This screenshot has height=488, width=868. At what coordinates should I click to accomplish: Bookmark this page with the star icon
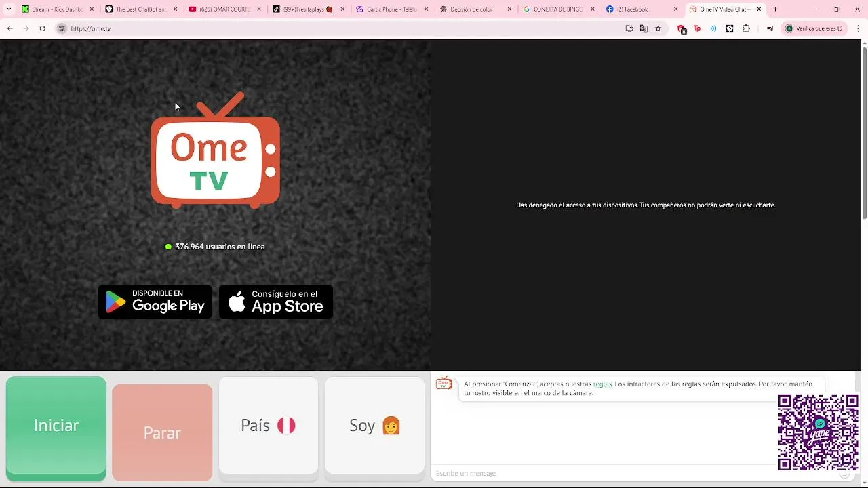click(658, 28)
